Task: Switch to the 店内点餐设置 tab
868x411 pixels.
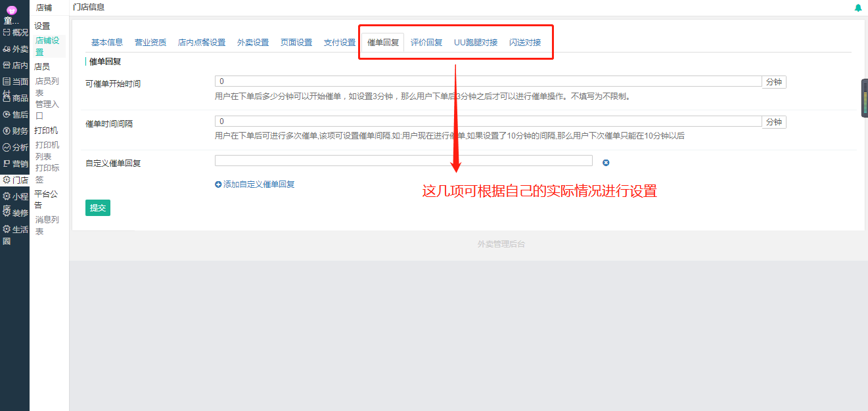Action: coord(202,43)
